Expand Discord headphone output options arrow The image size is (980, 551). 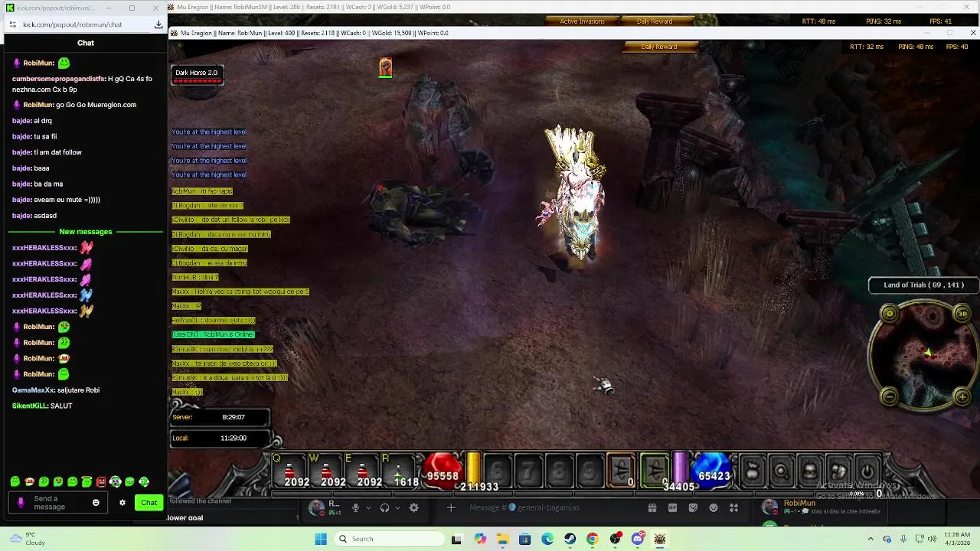click(x=397, y=507)
